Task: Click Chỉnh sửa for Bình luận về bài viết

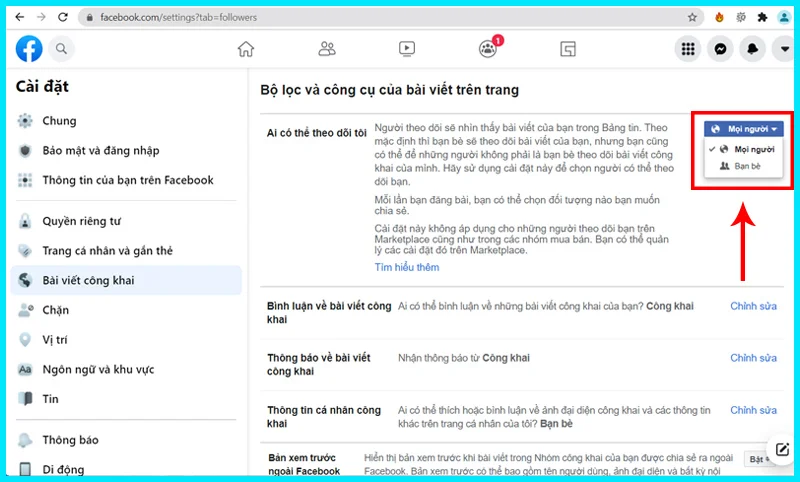Action: coord(753,306)
